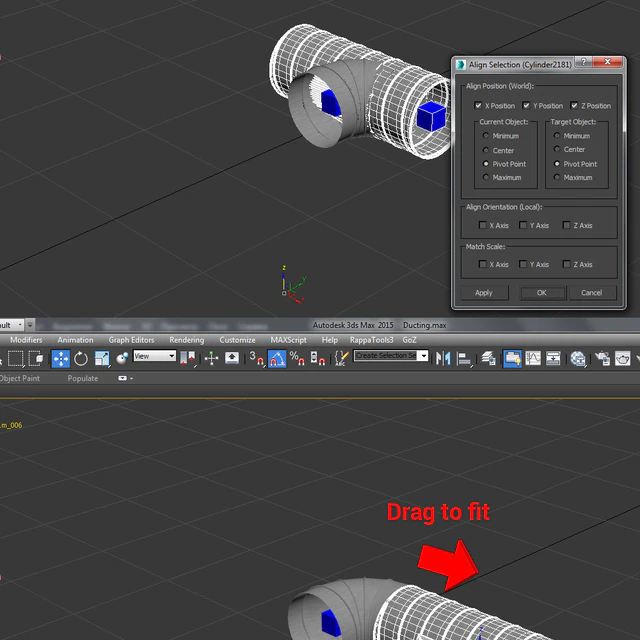Click the Edit Named Selection Sets icon

coord(341,358)
